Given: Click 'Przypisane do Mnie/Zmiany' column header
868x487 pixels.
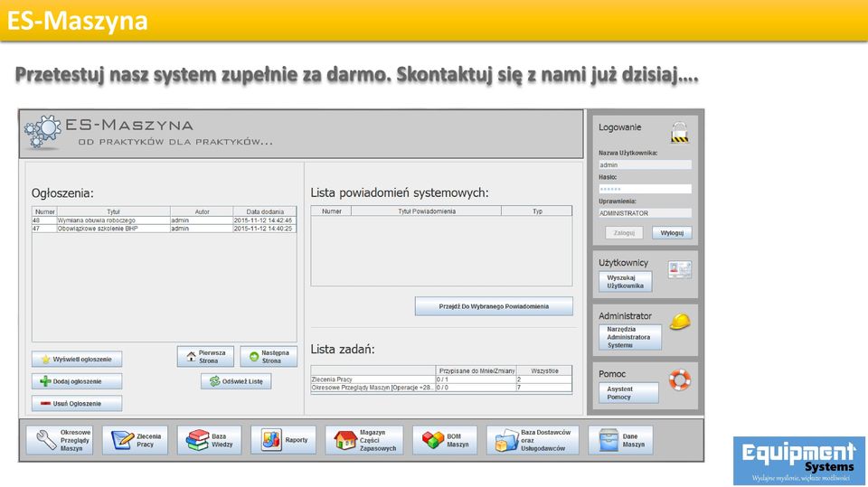Looking at the screenshot, I should (x=476, y=370).
